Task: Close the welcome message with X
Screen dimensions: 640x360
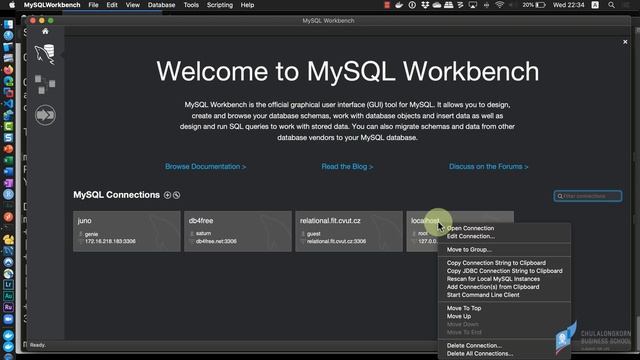Action: (x=625, y=42)
